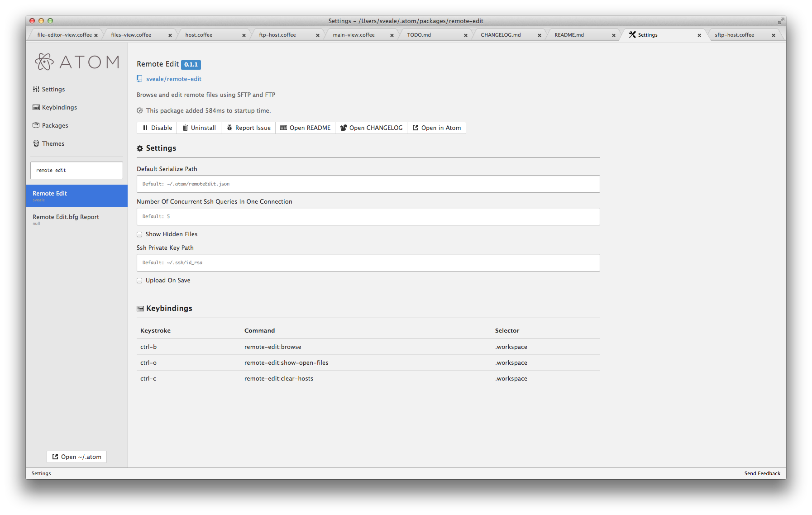The image size is (812, 515).
Task: Close the ftp-host.coffee tab
Action: pyautogui.click(x=318, y=35)
